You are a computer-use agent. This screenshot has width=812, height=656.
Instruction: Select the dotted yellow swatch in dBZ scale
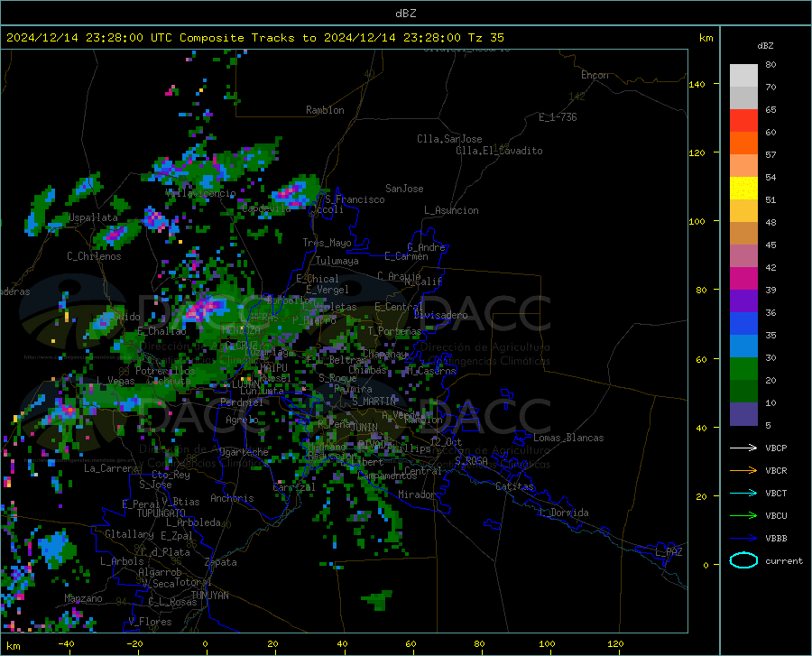[x=743, y=189]
